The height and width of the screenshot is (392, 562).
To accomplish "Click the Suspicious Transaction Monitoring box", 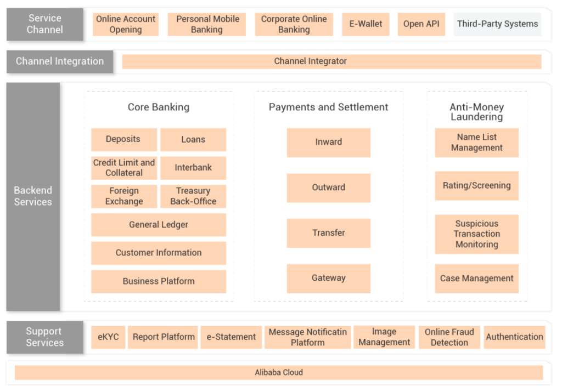I will click(477, 234).
